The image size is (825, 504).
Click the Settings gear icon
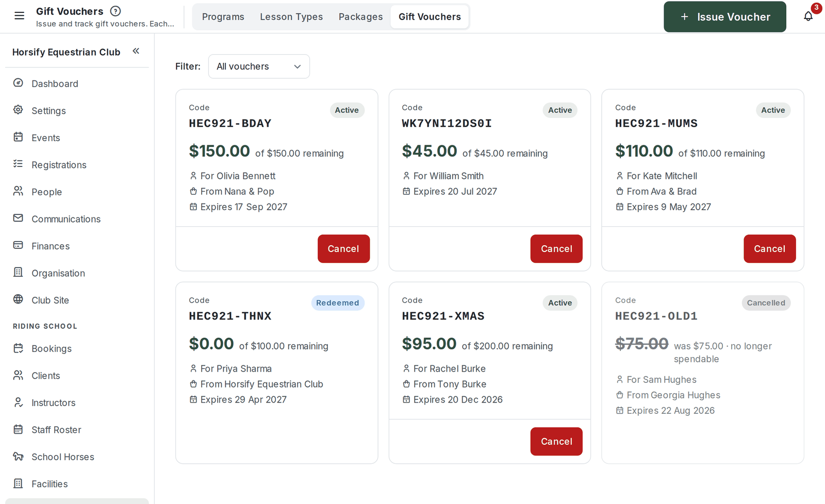point(18,110)
